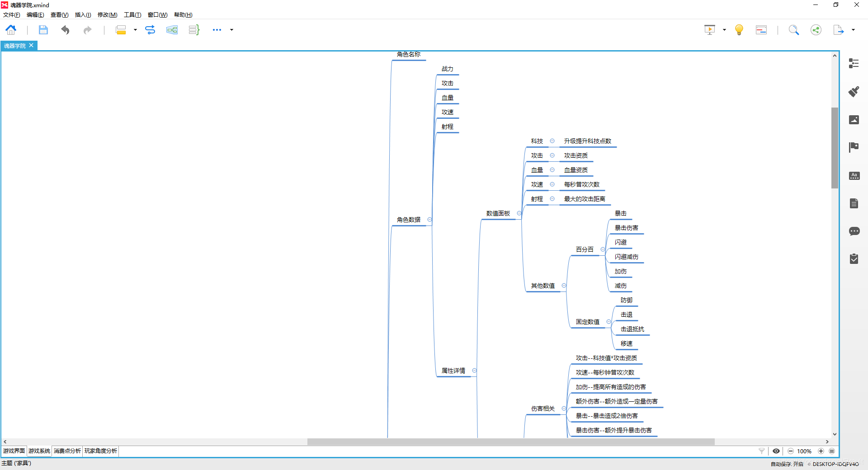Collapse the 其他数值 branch
Viewport: 868px width, 470px height.
pos(564,286)
